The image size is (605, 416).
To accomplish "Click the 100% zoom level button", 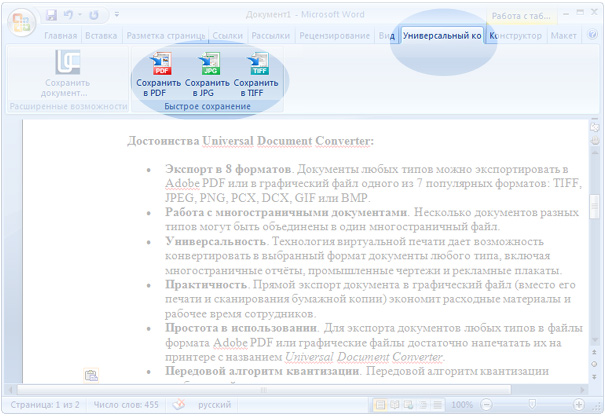I will (462, 405).
